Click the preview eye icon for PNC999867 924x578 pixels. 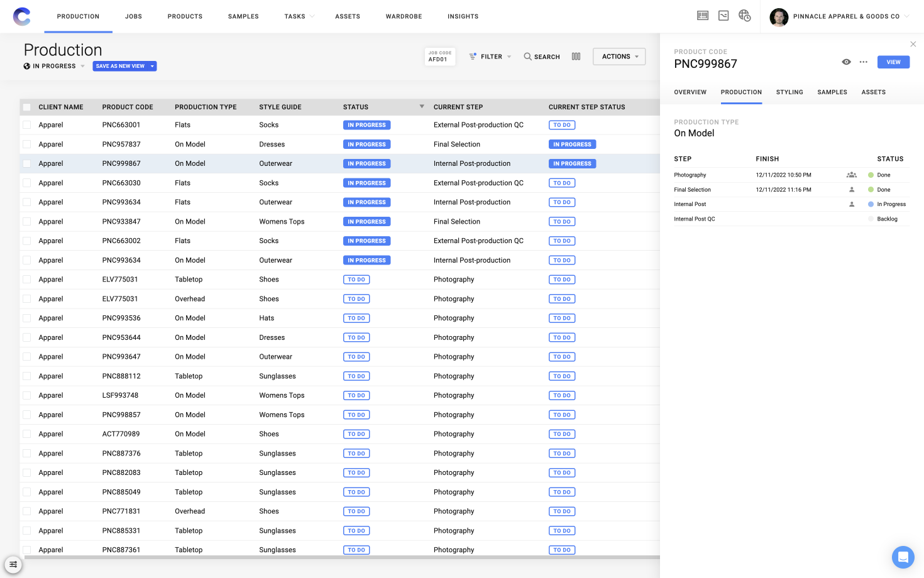pos(846,62)
